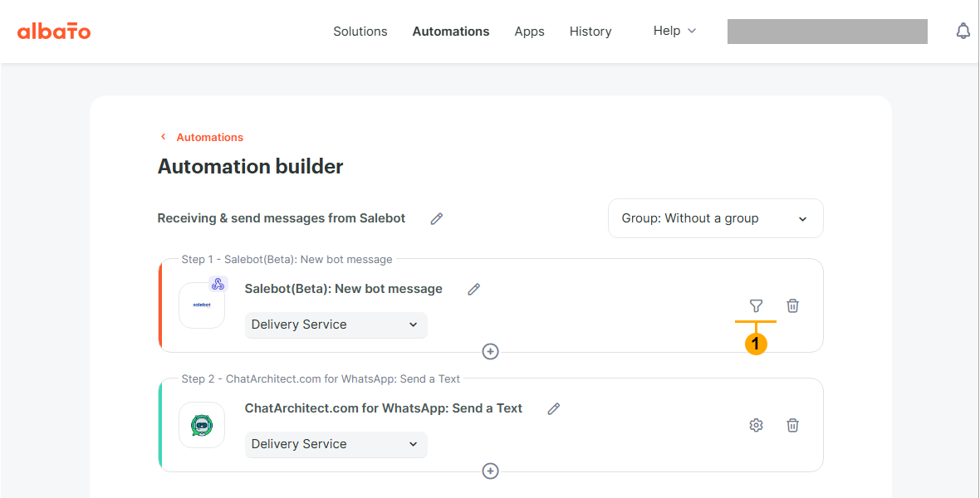Click the Salebot(Beta): New bot message title
Viewport: 980px width, 498px height.
[343, 289]
